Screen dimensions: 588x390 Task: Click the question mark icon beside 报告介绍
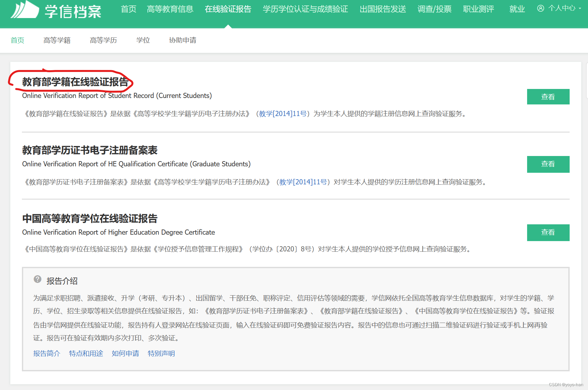[x=38, y=279]
